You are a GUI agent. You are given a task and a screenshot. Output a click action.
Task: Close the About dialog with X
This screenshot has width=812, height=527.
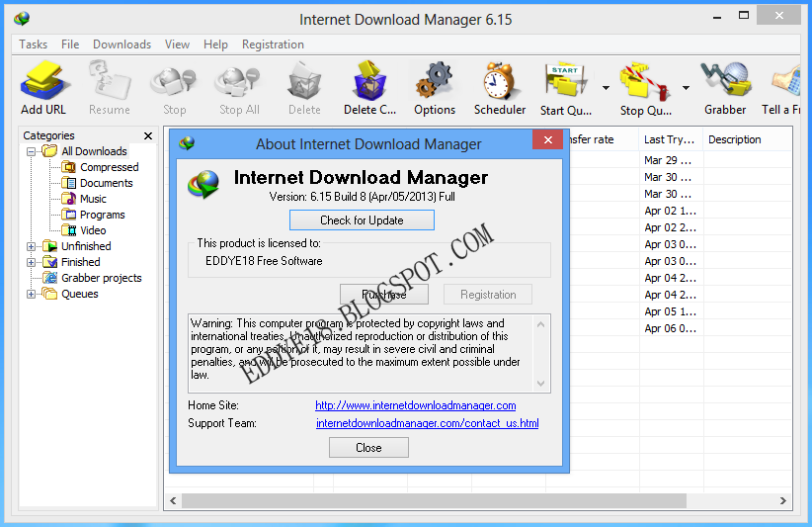[x=548, y=140]
